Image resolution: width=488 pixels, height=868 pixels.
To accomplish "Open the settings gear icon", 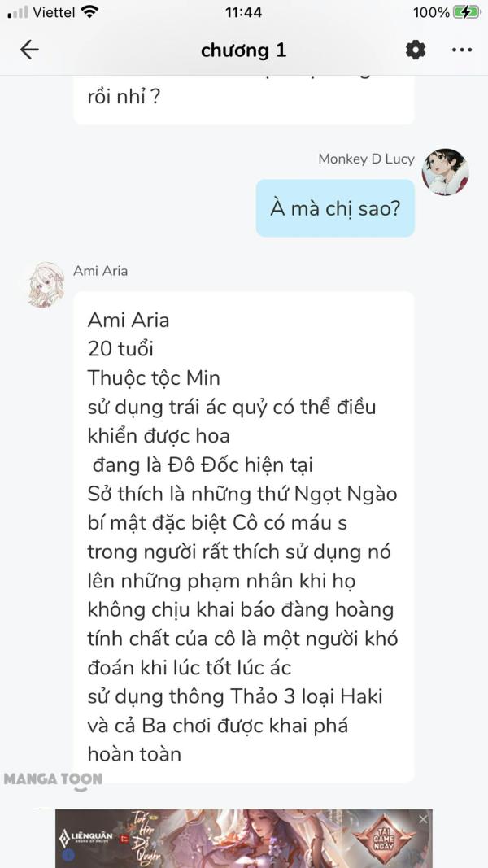I will click(416, 50).
